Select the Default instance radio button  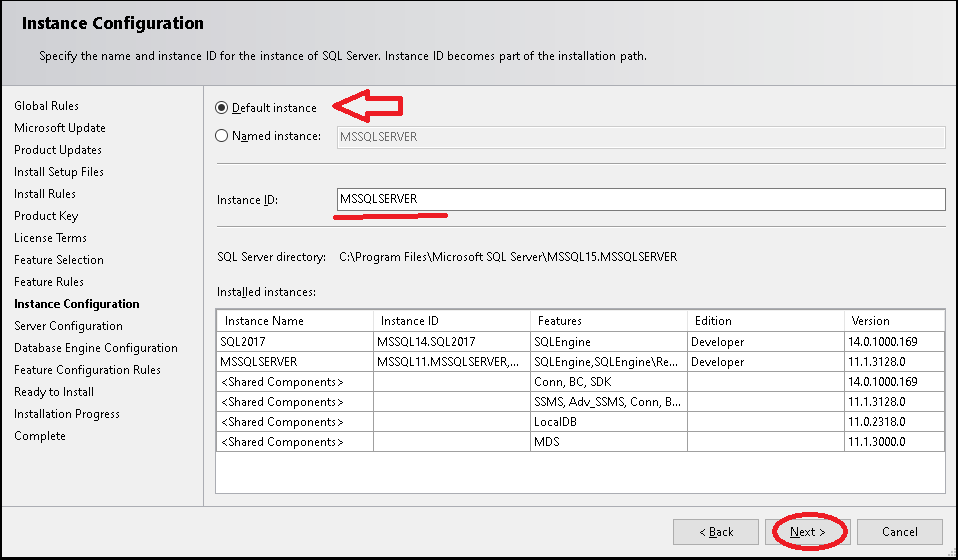click(222, 108)
